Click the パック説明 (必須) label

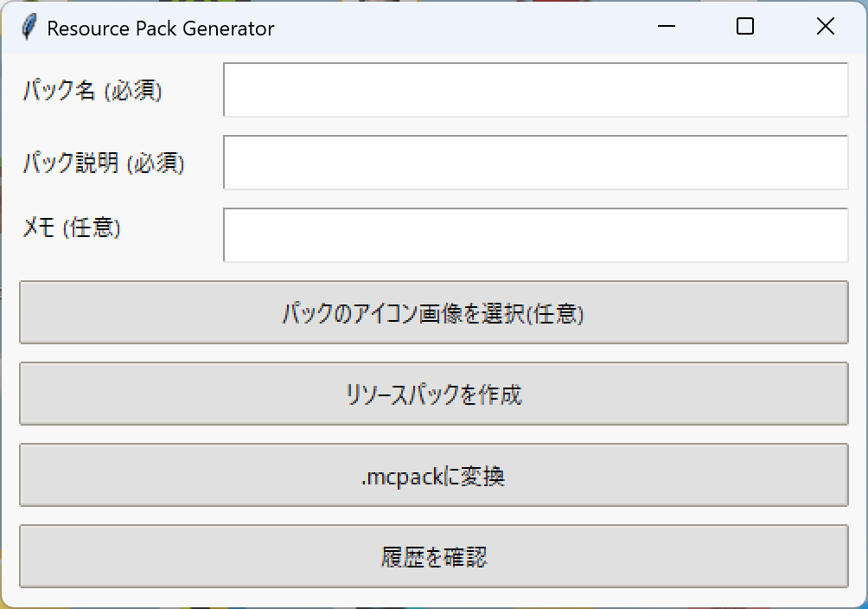pyautogui.click(x=104, y=163)
